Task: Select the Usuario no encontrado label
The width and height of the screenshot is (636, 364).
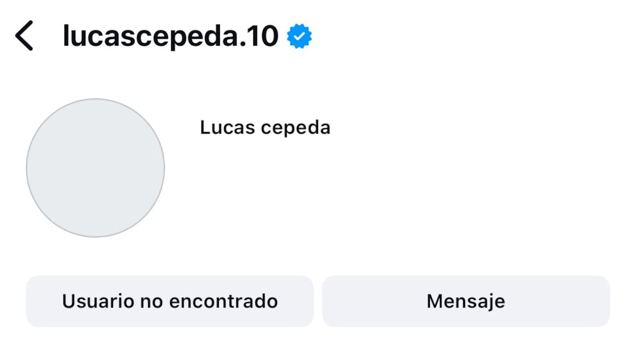Action: [170, 300]
